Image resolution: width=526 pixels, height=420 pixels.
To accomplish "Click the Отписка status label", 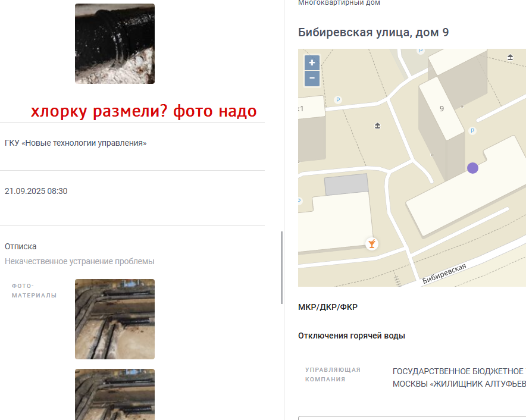I will tap(20, 246).
